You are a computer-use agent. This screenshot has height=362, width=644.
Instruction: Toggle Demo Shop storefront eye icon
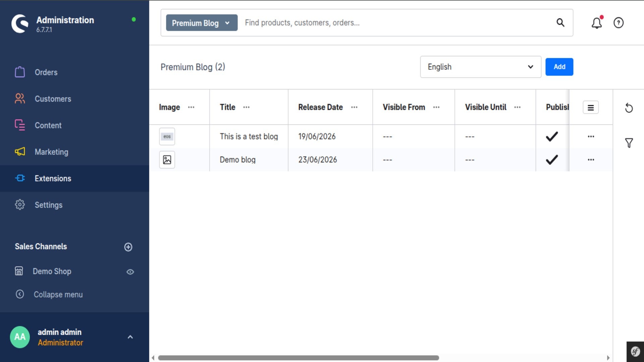click(130, 272)
